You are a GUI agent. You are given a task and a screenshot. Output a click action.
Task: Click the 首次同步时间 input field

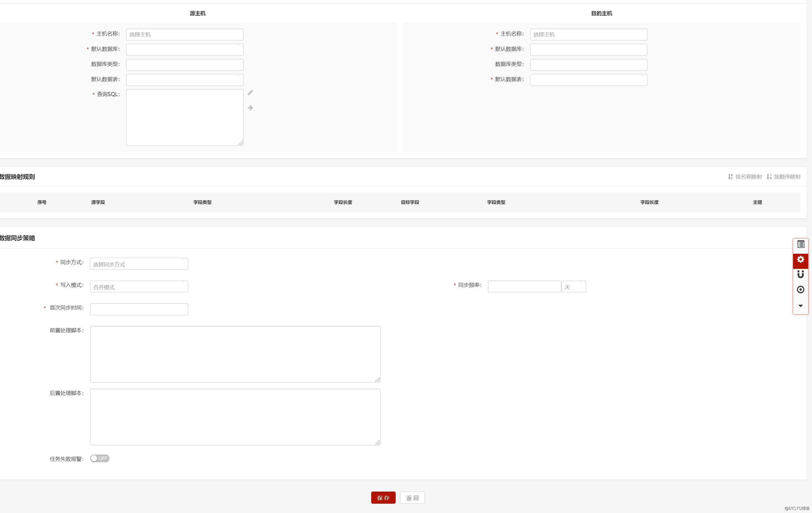(139, 309)
